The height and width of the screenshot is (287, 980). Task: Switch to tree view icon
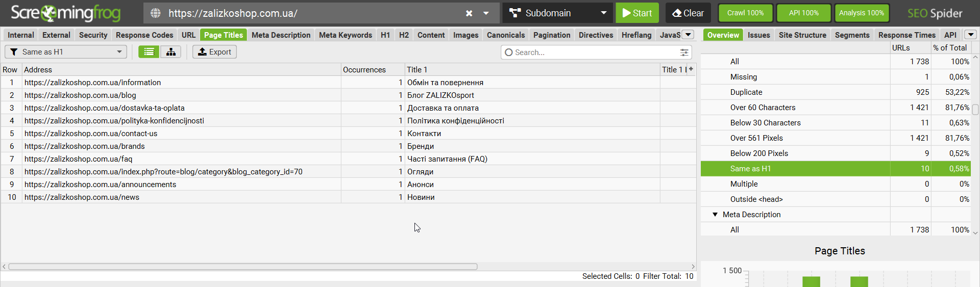coord(170,51)
